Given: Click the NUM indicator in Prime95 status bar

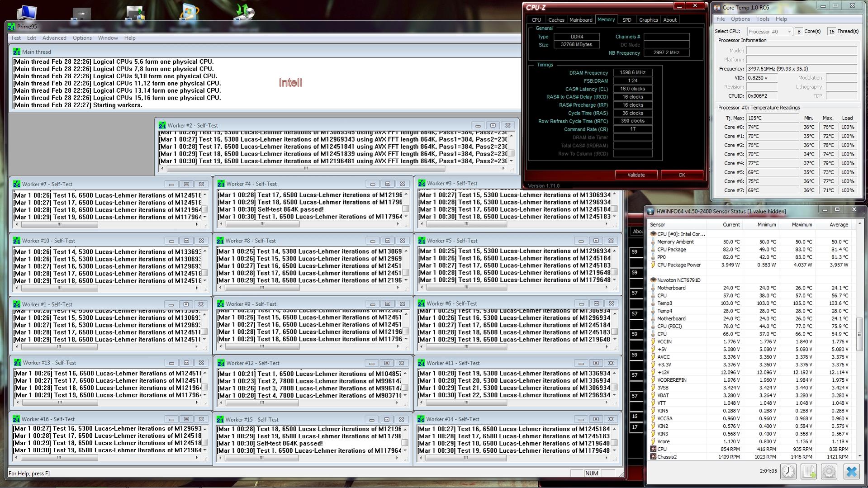Looking at the screenshot, I should [592, 474].
